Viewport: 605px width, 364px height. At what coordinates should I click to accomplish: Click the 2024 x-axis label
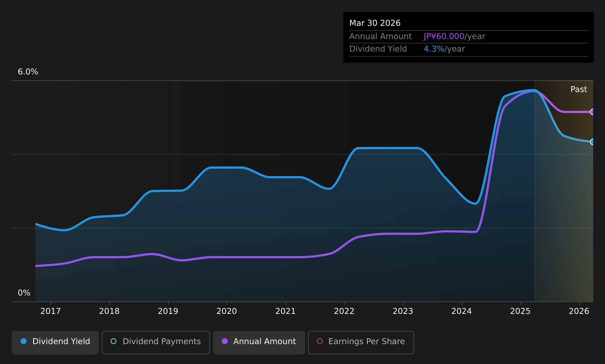[462, 311]
